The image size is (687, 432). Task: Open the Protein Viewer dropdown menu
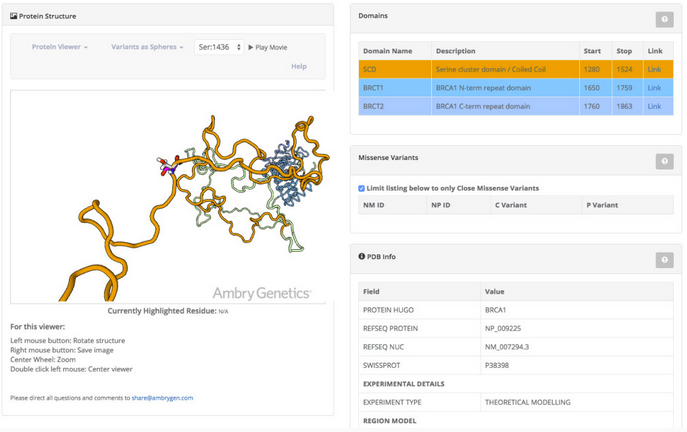point(59,47)
